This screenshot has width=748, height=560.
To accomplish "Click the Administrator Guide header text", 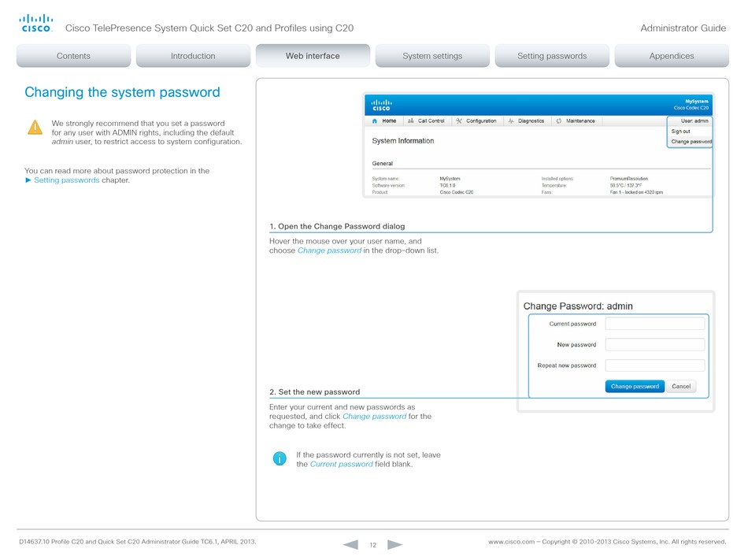I will pos(683,28).
